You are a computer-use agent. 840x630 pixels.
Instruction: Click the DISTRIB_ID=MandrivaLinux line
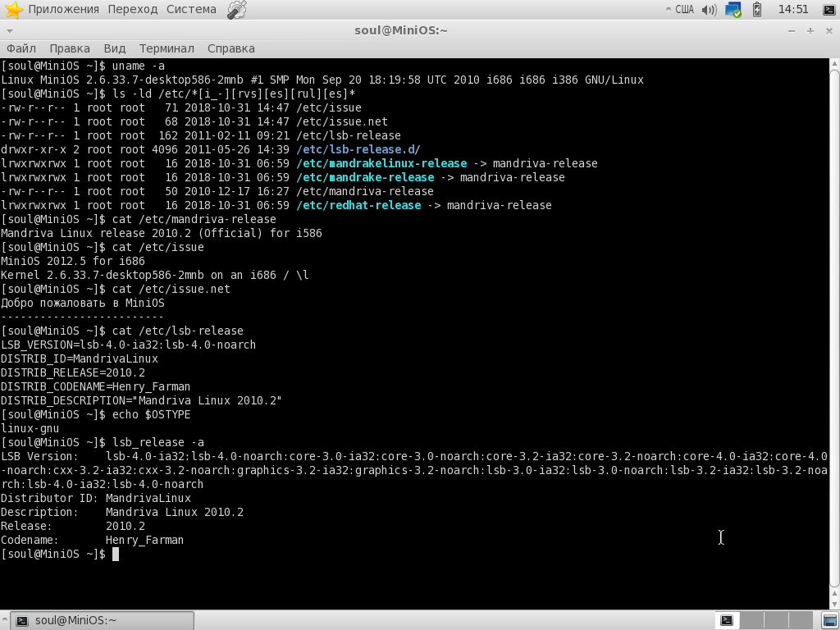[x=80, y=358]
